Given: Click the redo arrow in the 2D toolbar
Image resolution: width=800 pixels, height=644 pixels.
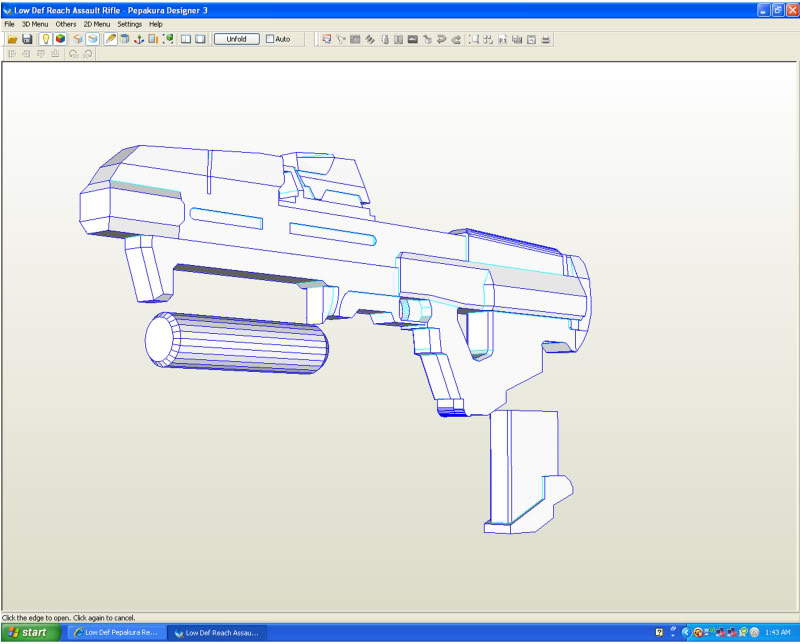Looking at the screenshot, I should pos(456,39).
